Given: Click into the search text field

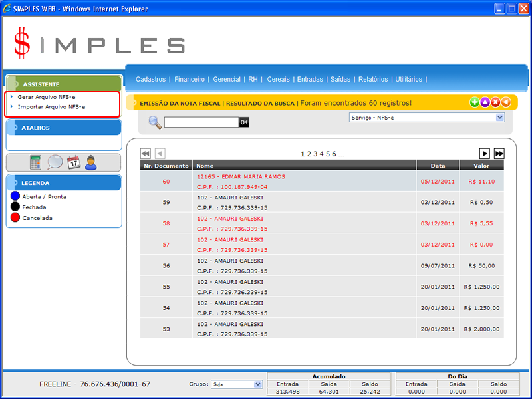Looking at the screenshot, I should pyautogui.click(x=201, y=122).
